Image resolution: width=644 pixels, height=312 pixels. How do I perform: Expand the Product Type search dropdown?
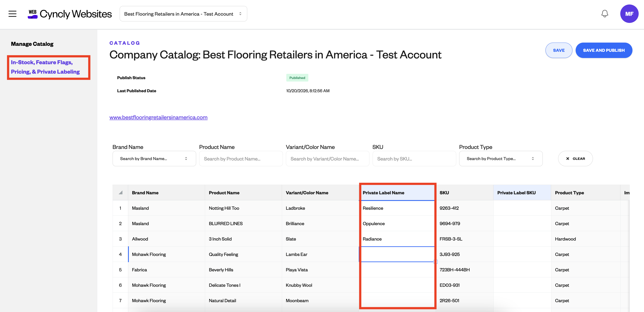pyautogui.click(x=501, y=159)
